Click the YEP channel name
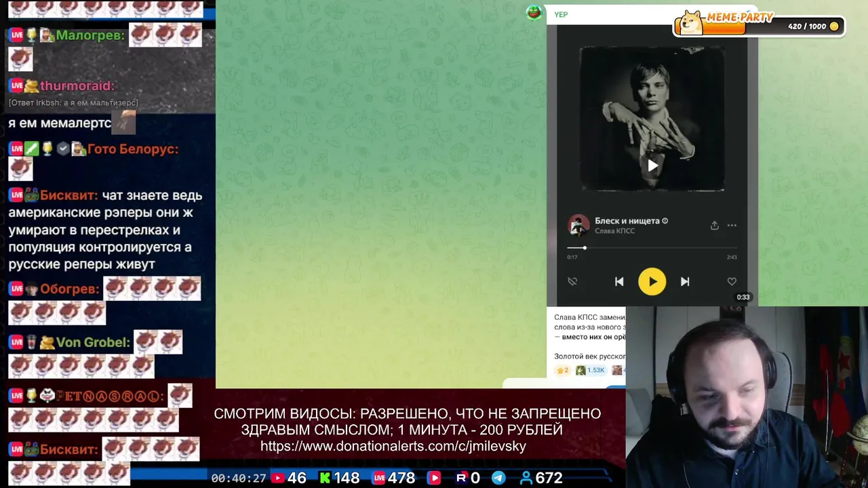Viewport: 868px width, 488px height. (x=561, y=14)
